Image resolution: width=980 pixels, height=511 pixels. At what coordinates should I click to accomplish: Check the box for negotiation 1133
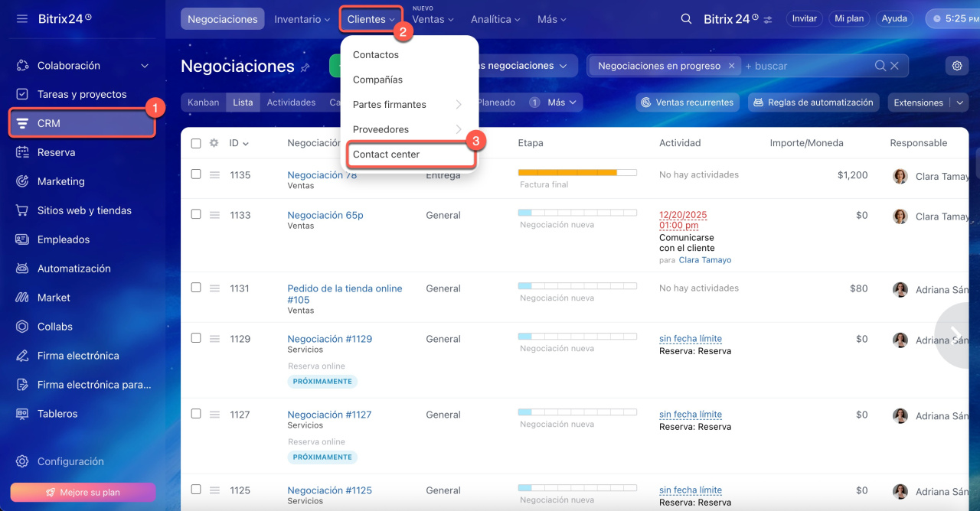coord(196,214)
